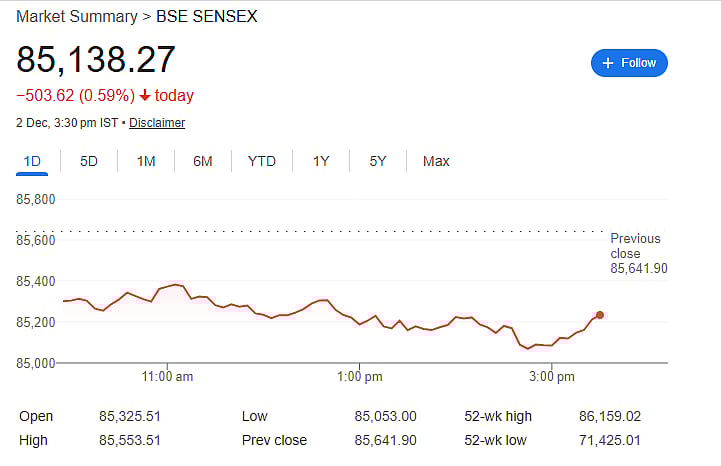Click the red down arrow icon
721x466 pixels.
[x=145, y=96]
